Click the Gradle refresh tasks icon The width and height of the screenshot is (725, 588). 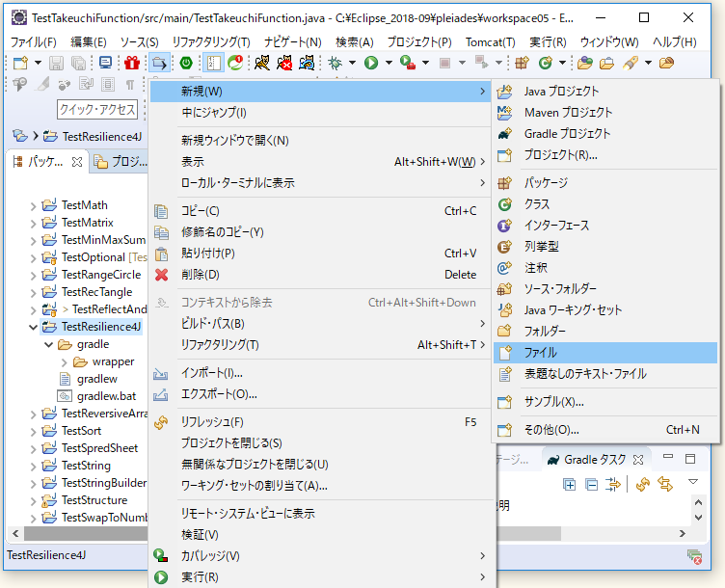tap(642, 485)
